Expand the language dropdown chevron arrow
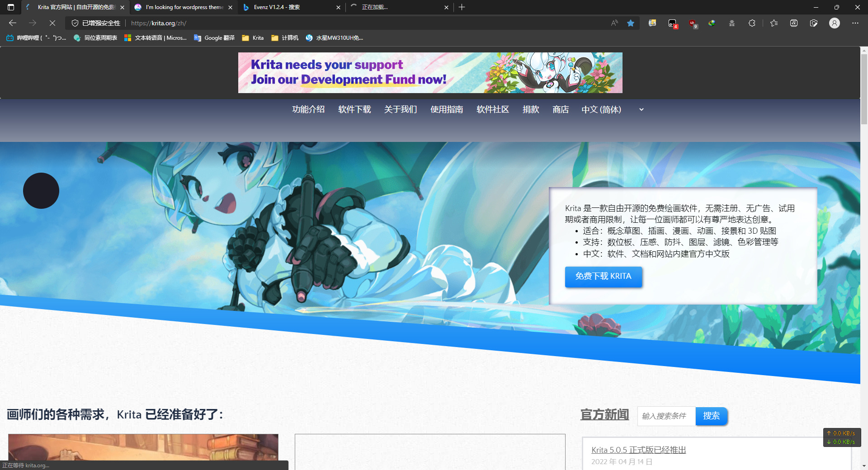The image size is (868, 470). pyautogui.click(x=641, y=109)
